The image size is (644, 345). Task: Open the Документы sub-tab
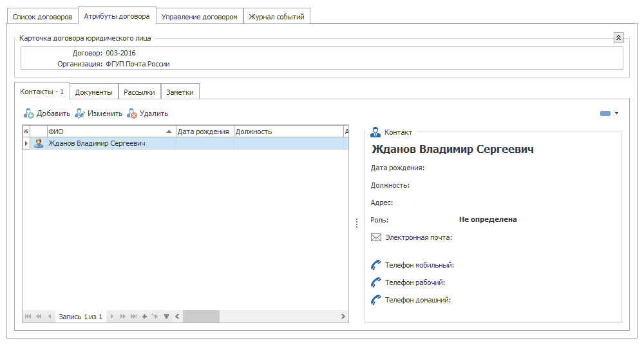coord(93,92)
